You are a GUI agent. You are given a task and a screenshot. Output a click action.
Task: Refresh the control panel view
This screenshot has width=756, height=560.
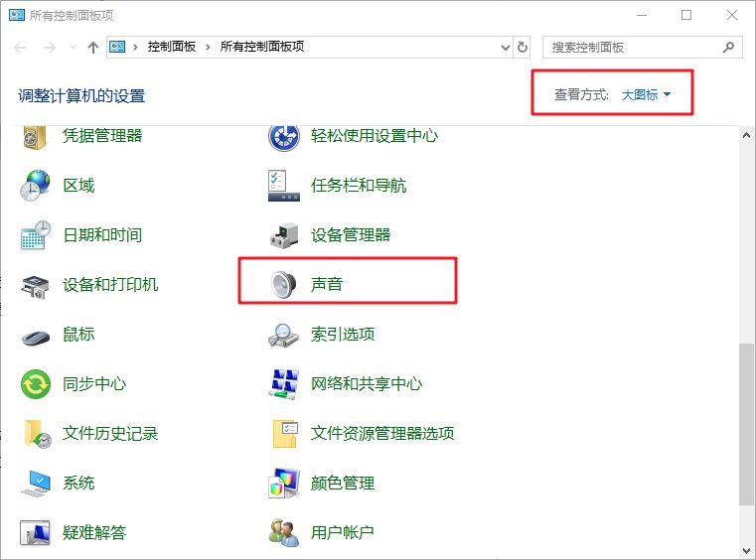[523, 48]
